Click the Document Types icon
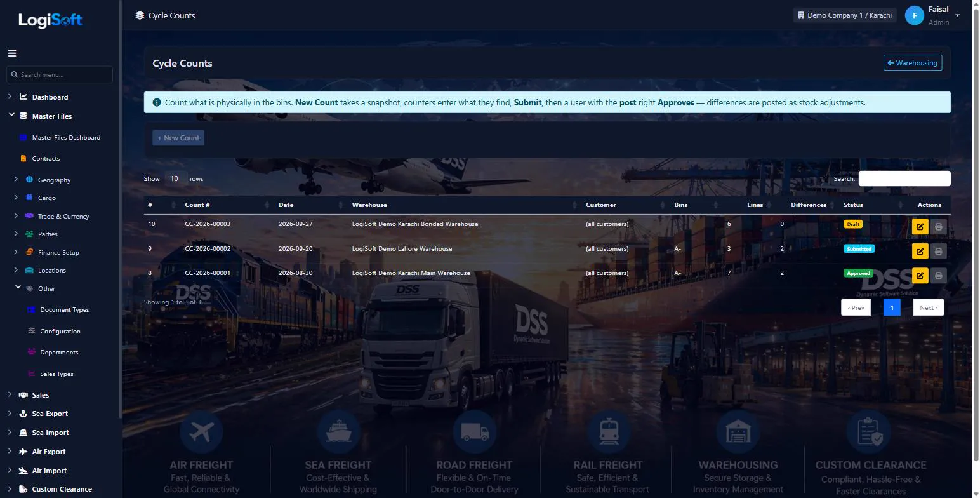 point(31,310)
